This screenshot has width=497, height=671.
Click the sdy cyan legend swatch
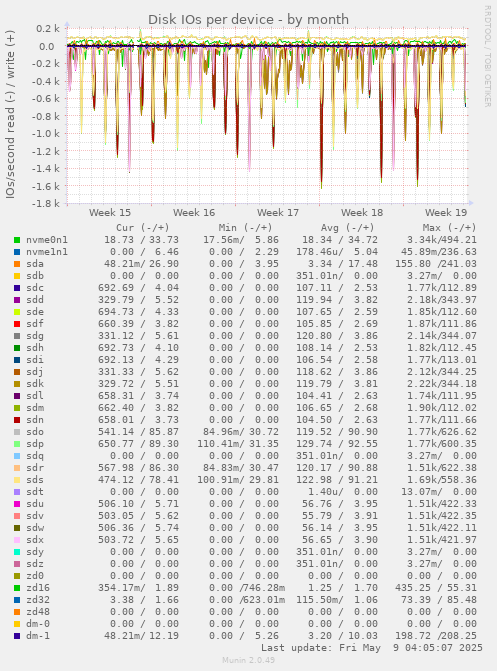tap(17, 552)
